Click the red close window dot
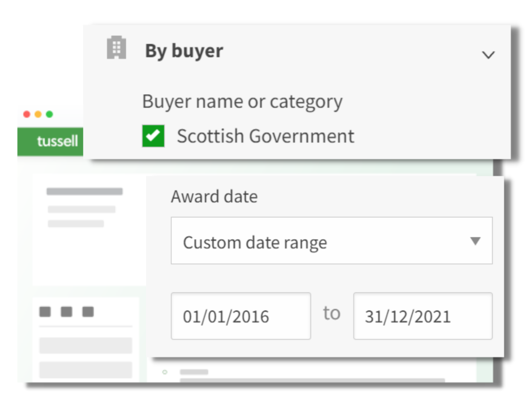532x399 pixels. [27, 114]
